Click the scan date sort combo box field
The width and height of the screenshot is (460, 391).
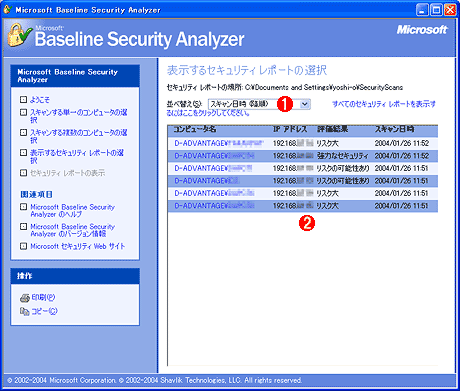point(259,104)
